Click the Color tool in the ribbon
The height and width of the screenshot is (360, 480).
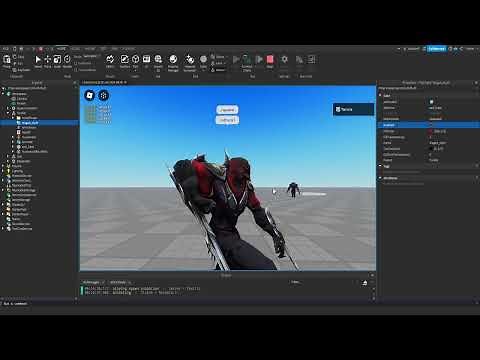click(x=203, y=59)
